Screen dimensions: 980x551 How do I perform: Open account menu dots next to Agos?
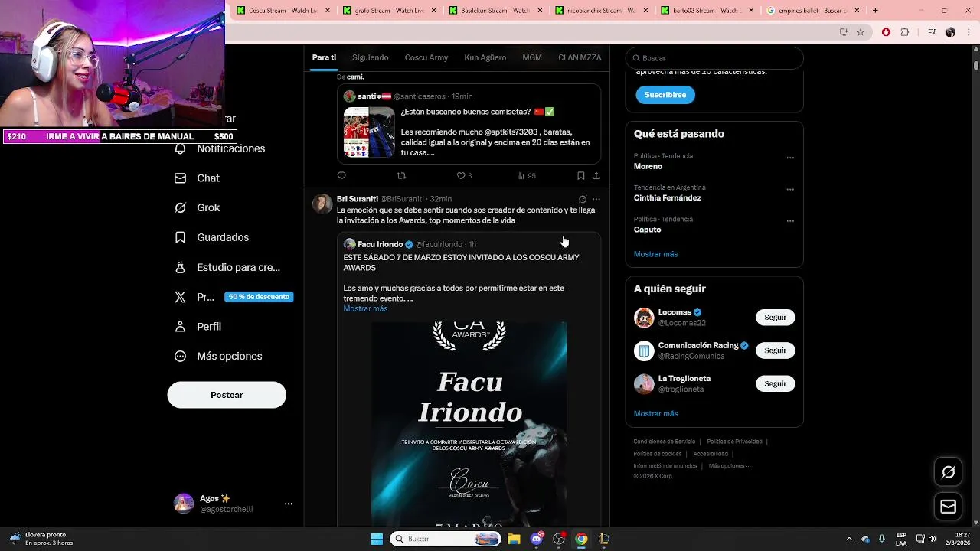tap(289, 504)
